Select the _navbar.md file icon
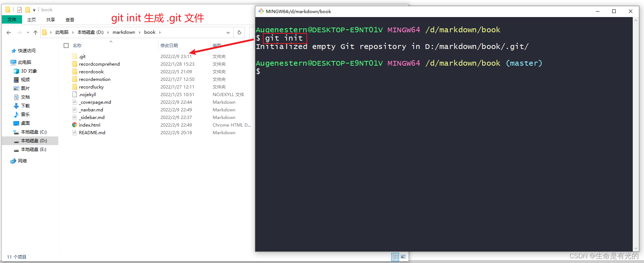The width and height of the screenshot is (644, 263). (75, 110)
